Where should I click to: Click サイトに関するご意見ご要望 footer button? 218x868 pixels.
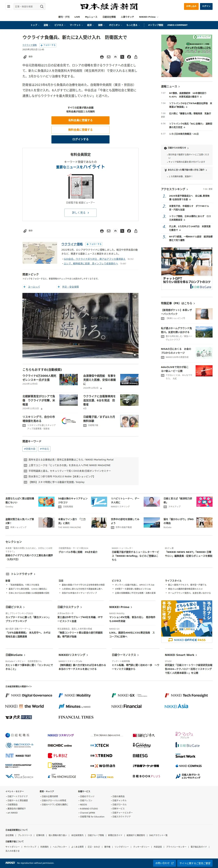(x=195, y=863)
